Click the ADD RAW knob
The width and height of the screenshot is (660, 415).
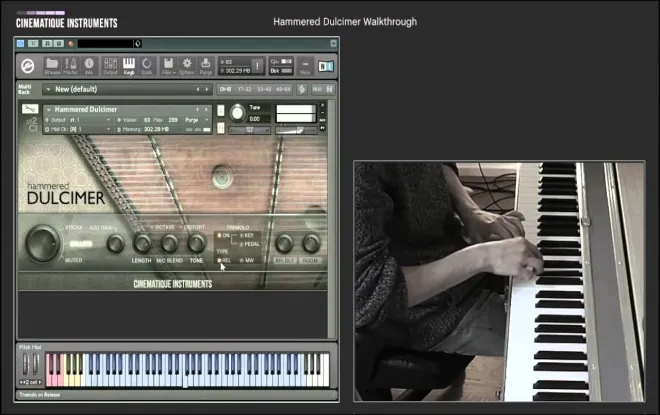click(115, 243)
